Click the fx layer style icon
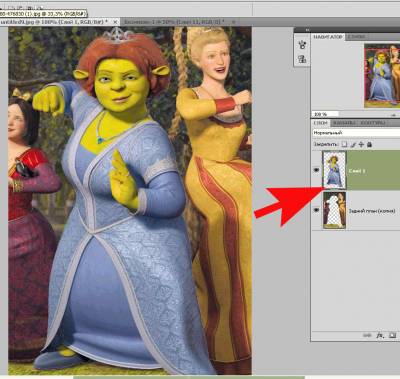The height and width of the screenshot is (379, 400). (x=380, y=335)
